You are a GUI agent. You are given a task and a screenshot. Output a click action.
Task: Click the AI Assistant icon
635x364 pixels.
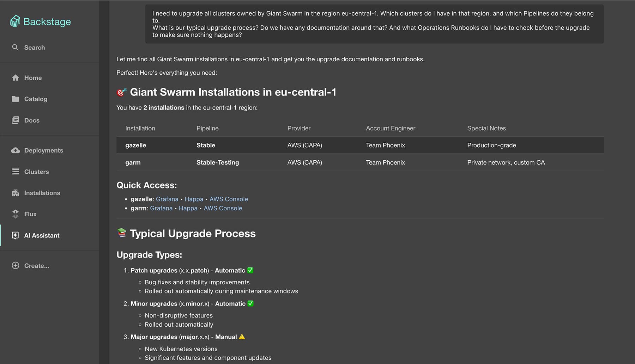(x=16, y=235)
